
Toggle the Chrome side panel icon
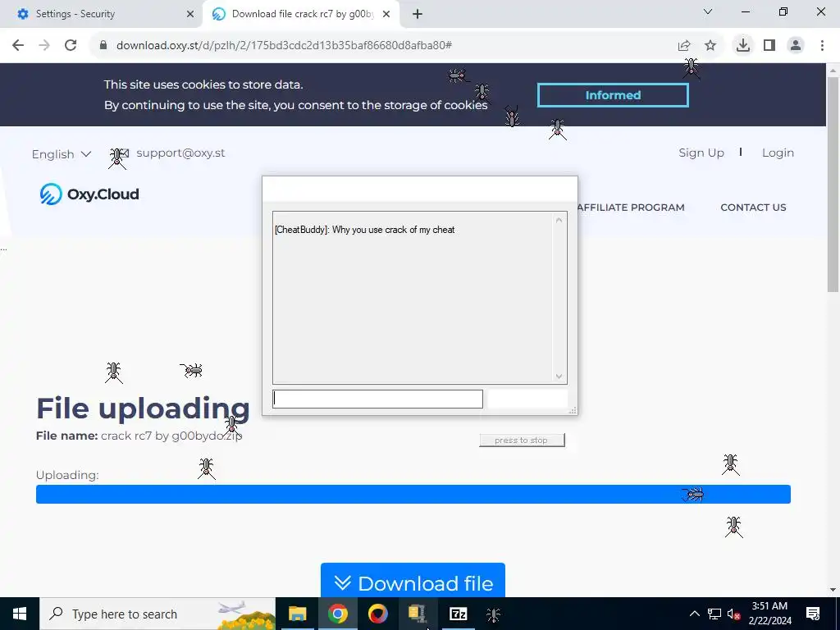click(769, 46)
